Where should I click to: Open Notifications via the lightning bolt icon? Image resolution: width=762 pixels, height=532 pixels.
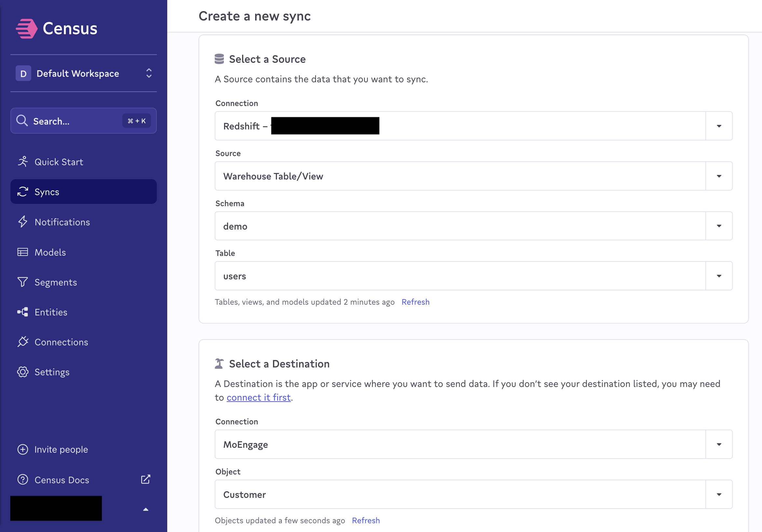coord(22,222)
